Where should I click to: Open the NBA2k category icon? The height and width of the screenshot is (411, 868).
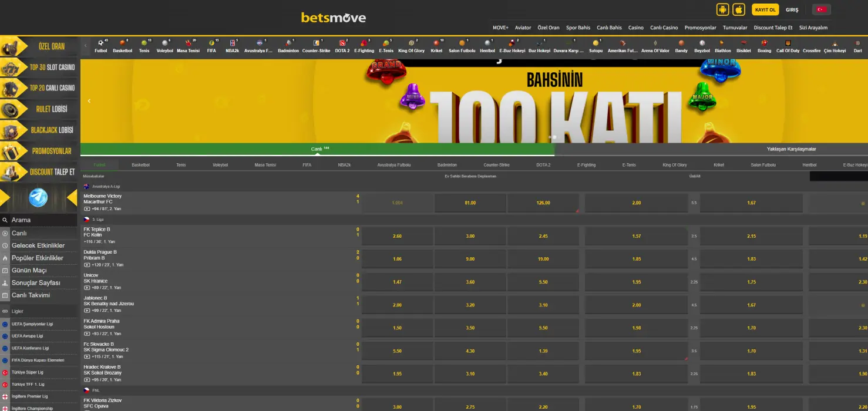[233, 44]
